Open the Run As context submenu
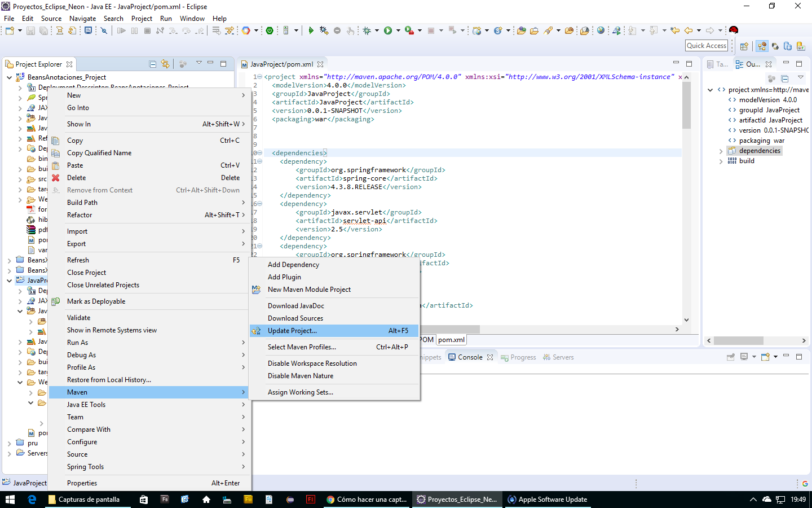The height and width of the screenshot is (508, 812). 149,343
